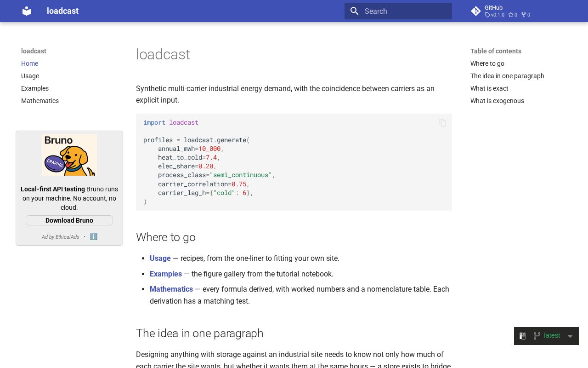The width and height of the screenshot is (588, 368).
Task: Open the 'Ad by EthicalAds' link
Action: tap(60, 237)
